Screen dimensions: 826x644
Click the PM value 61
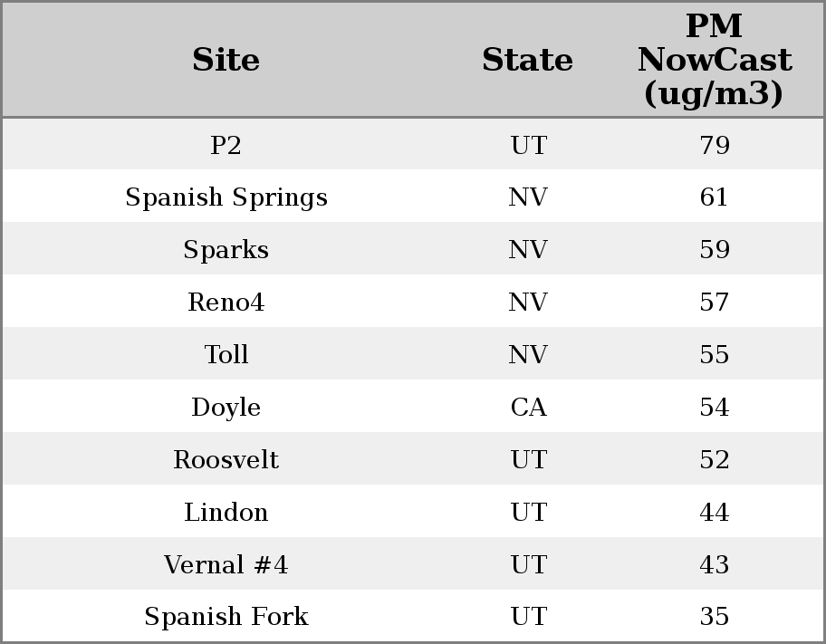(714, 197)
